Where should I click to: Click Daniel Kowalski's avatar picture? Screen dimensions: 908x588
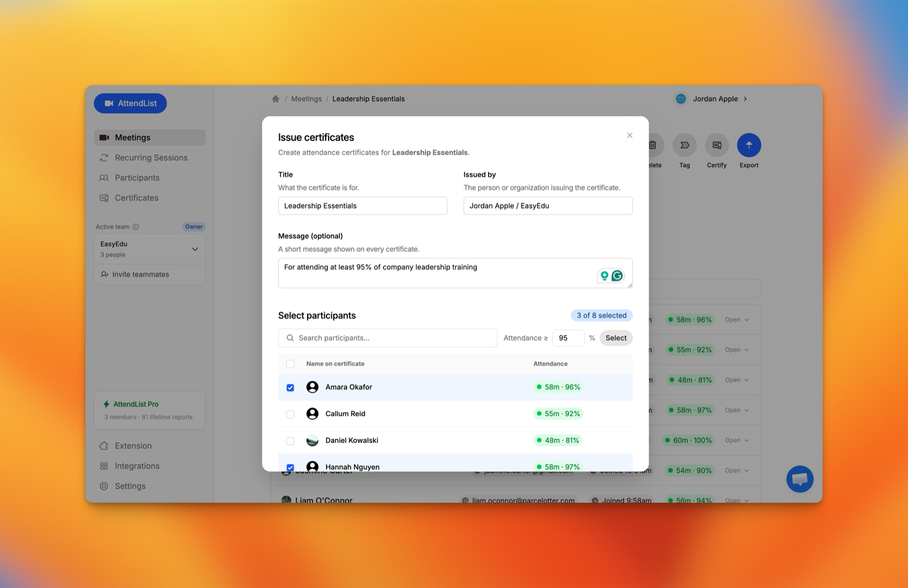312,441
